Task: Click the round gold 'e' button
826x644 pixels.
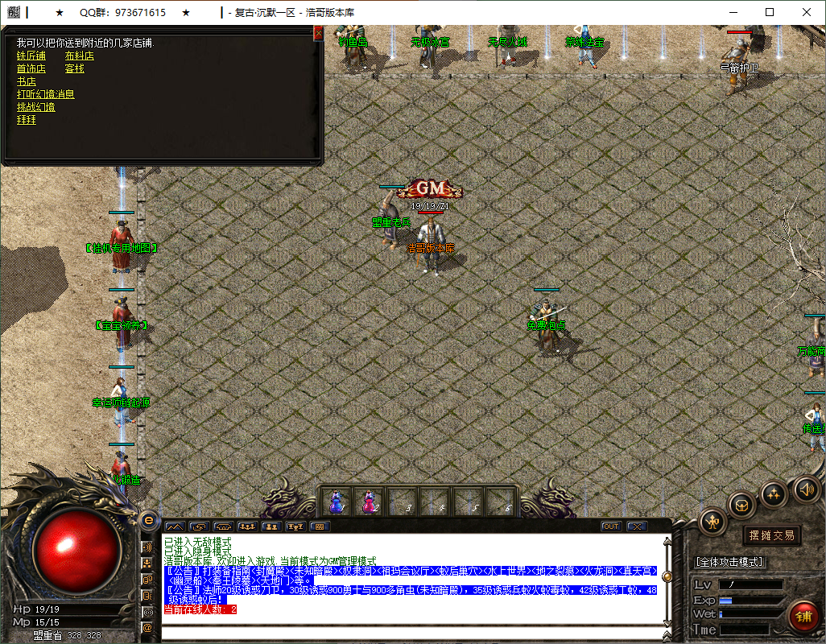Action: coord(149,520)
